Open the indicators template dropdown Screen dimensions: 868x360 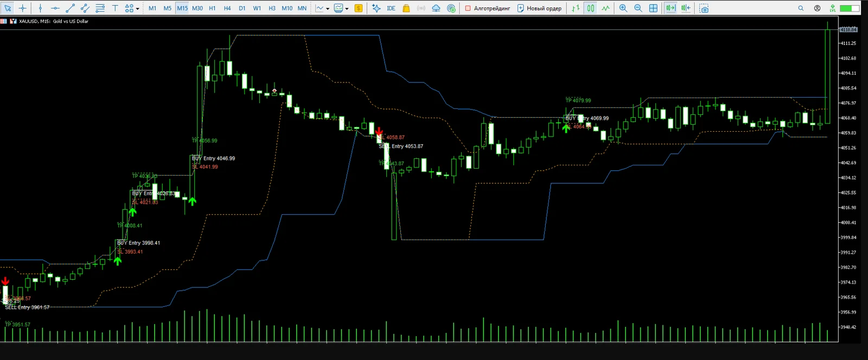347,9
